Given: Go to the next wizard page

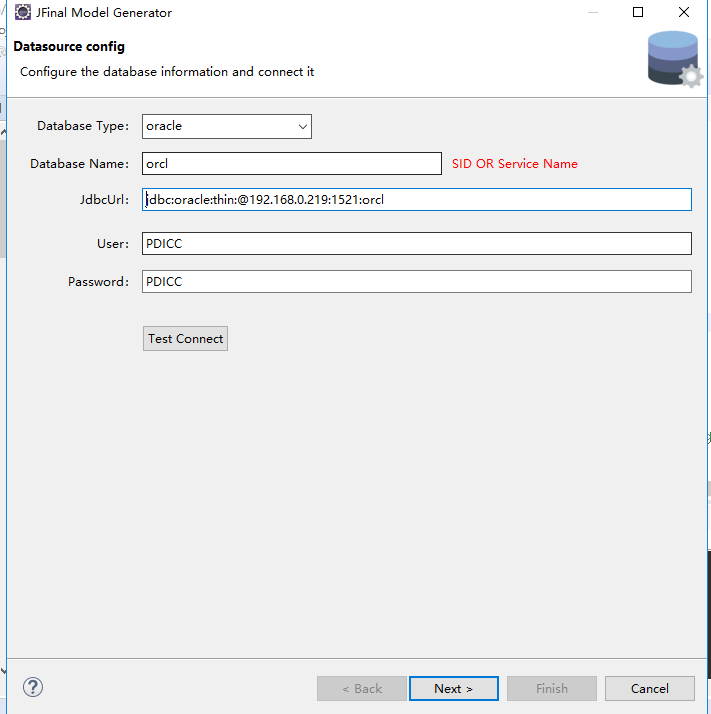Looking at the screenshot, I should (454, 688).
